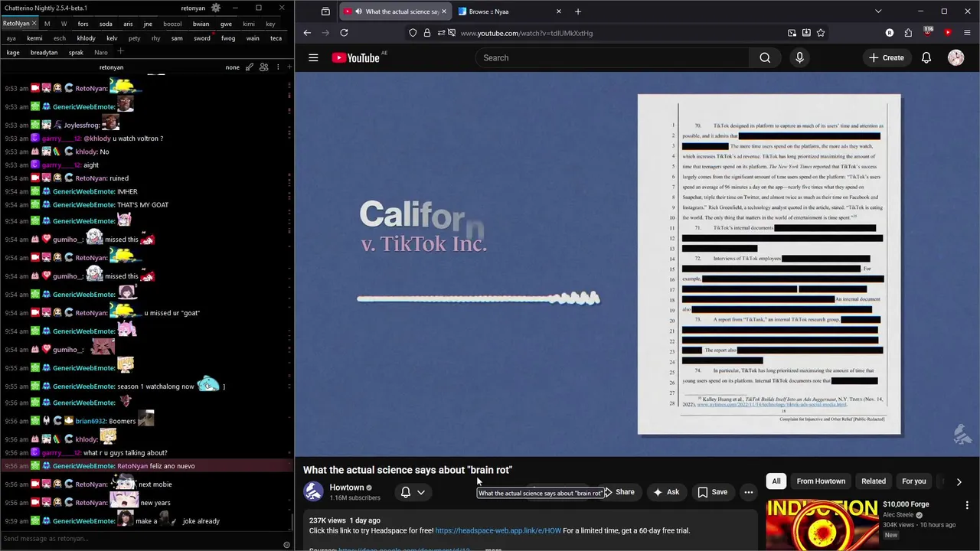Run search with magnifier button
Viewport: 980px width, 551px height.
point(765,57)
